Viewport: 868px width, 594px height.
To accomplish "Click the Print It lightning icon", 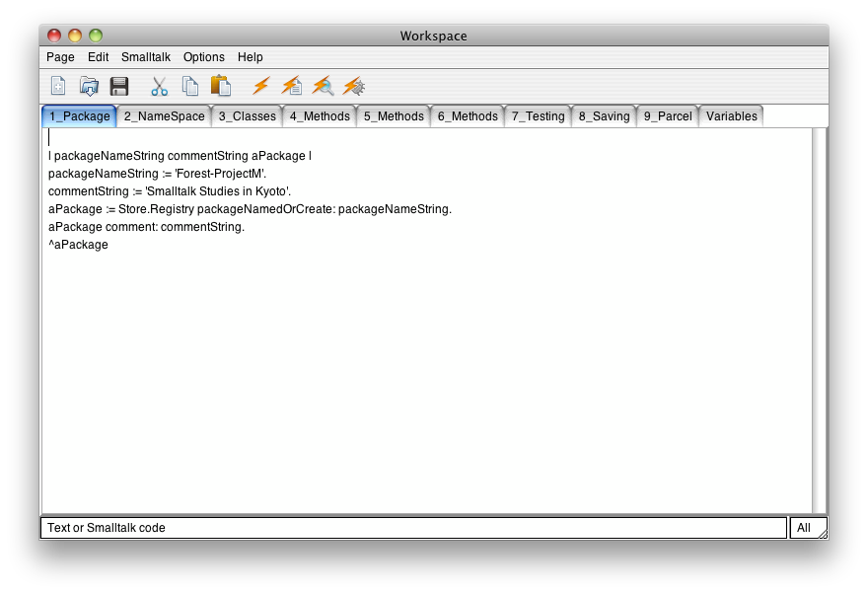I will [x=292, y=86].
